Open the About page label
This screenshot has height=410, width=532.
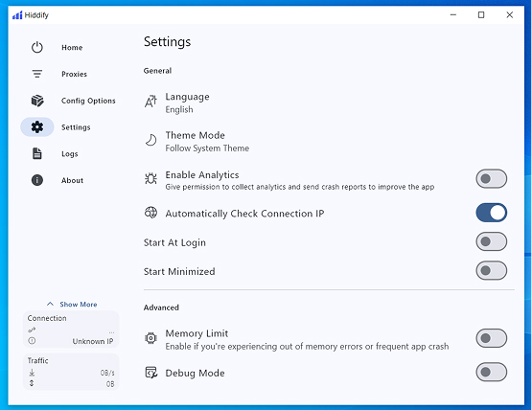pos(72,180)
